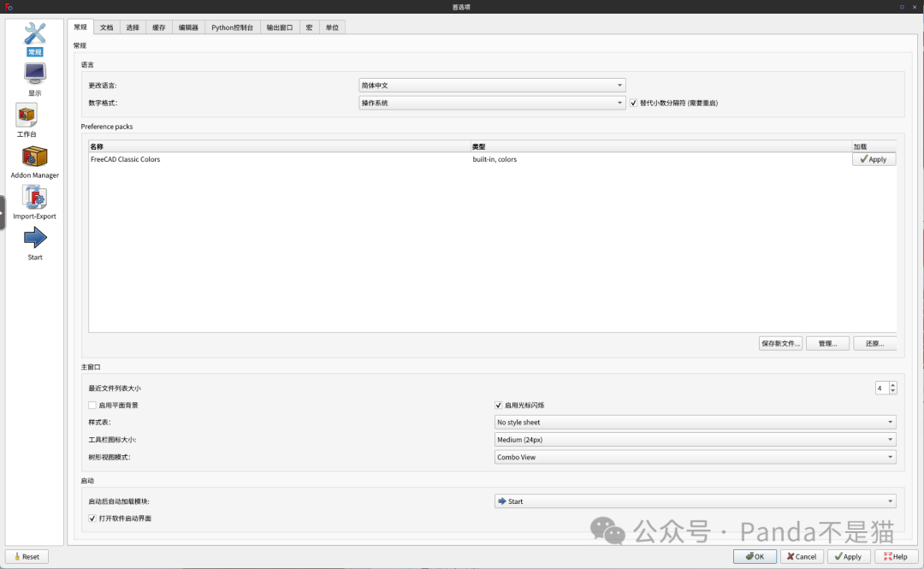Click the Cancel button

pos(802,557)
